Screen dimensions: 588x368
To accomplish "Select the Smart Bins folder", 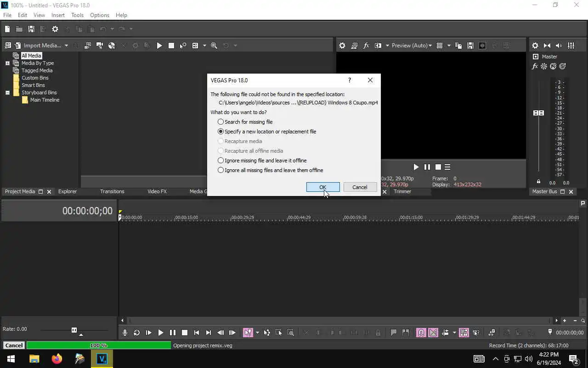I will coord(33,85).
